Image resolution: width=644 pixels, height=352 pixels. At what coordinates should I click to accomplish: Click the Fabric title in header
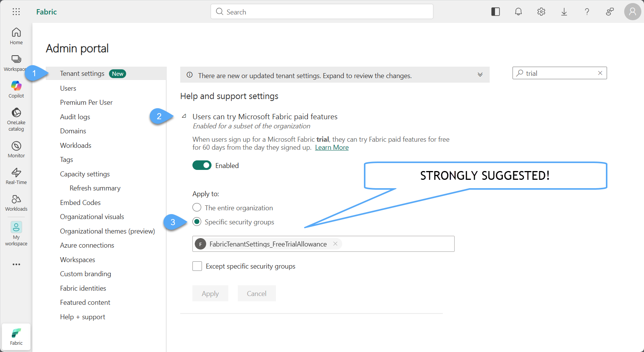[46, 12]
